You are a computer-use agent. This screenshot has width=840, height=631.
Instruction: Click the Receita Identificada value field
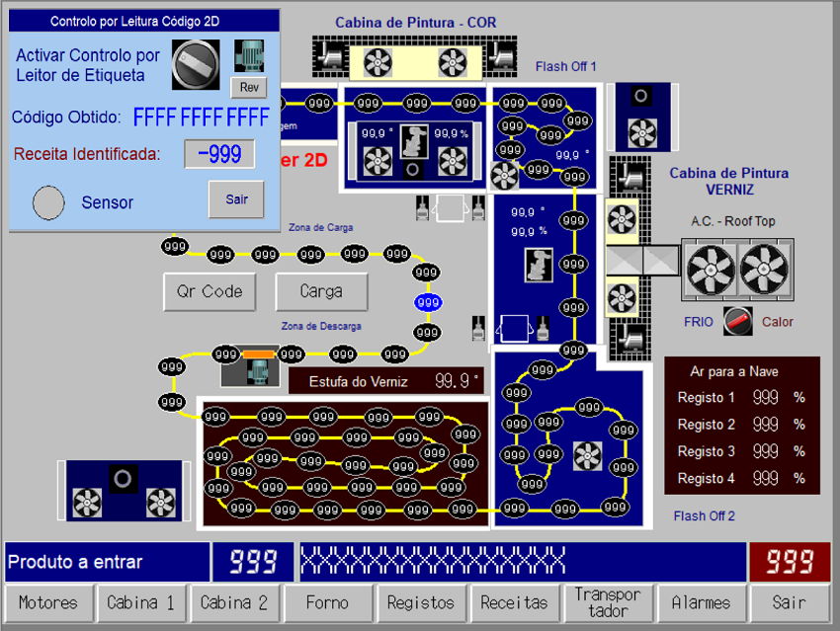click(219, 154)
